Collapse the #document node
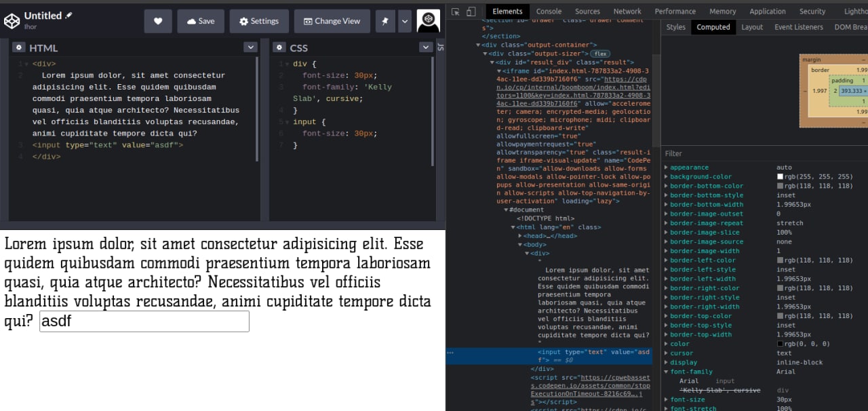The image size is (868, 411). click(x=506, y=210)
